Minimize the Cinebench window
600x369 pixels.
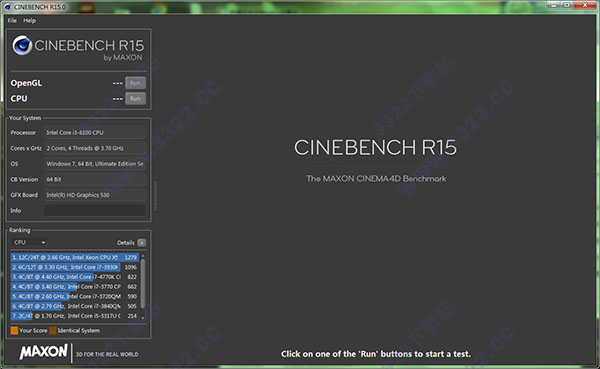point(554,5)
